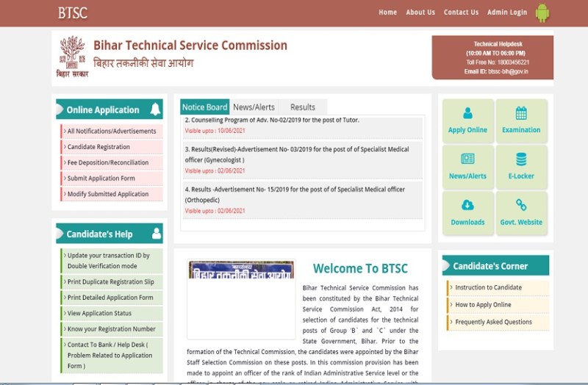Open the Apply Online user icon tile

467,114
